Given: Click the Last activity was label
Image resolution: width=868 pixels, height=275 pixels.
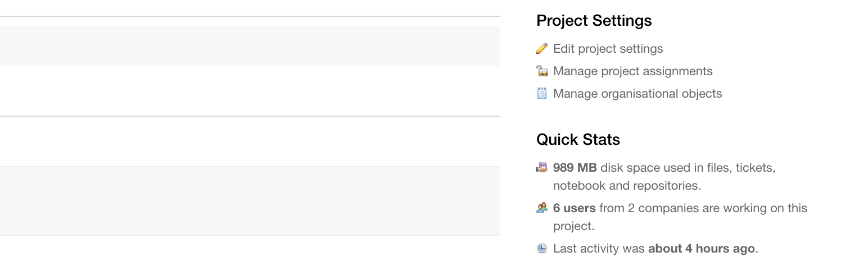Looking at the screenshot, I should (599, 249).
